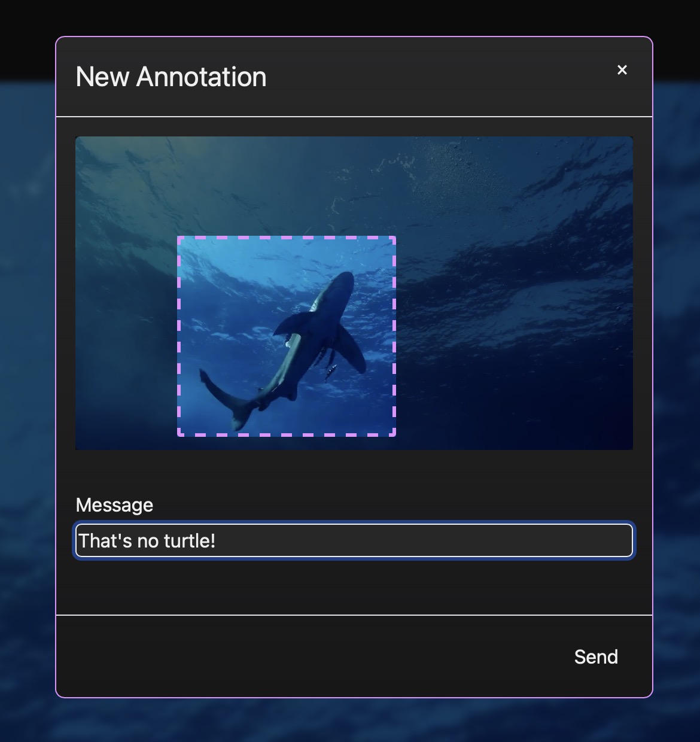
Task: Click the New Annotation title
Action: point(171,77)
